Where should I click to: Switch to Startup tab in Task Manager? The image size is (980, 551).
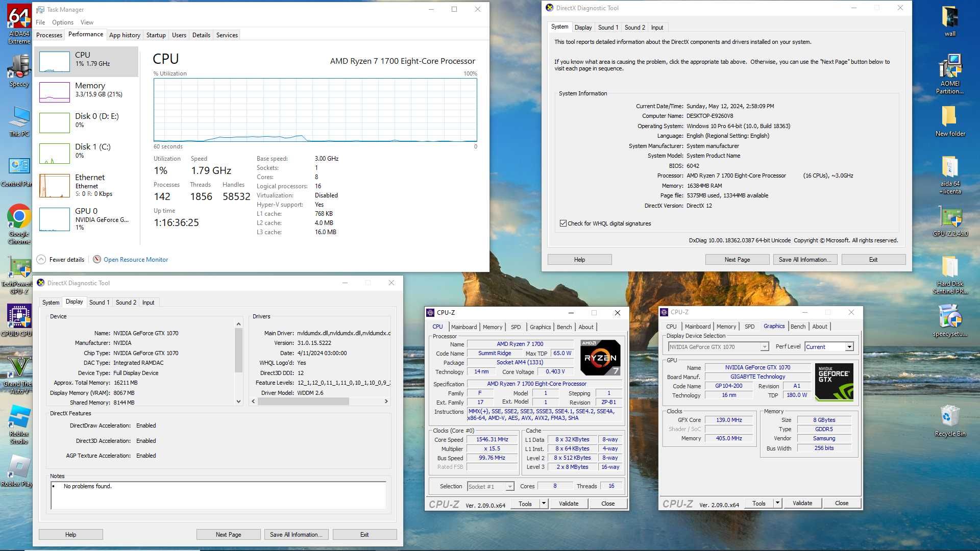pos(156,35)
